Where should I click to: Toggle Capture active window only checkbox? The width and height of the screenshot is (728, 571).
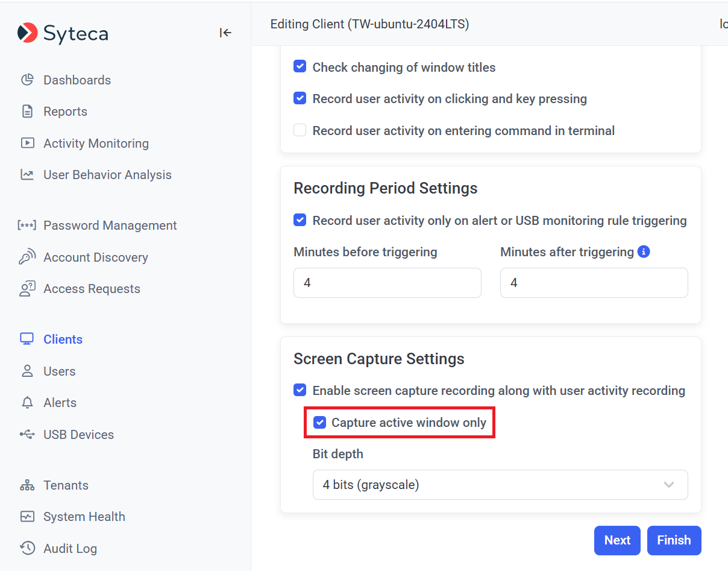[319, 423]
